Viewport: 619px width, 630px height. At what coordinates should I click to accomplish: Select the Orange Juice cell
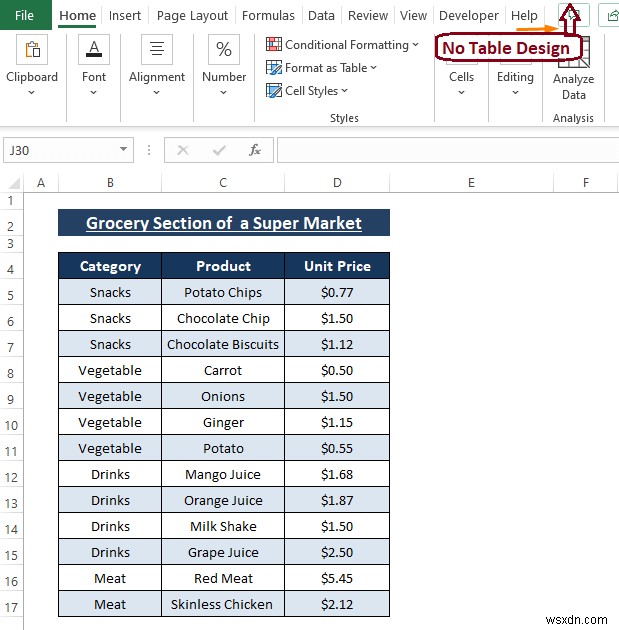click(223, 500)
